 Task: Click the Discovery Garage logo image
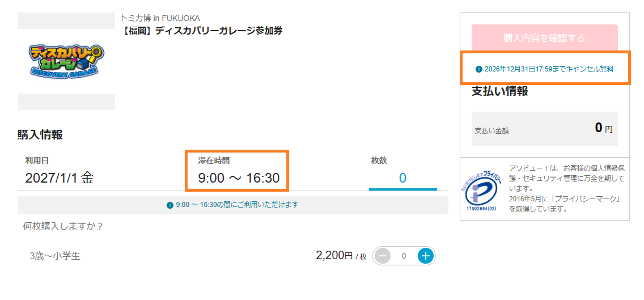[x=66, y=61]
